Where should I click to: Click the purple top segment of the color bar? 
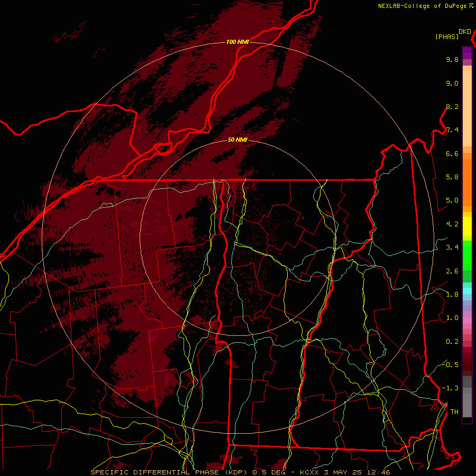point(467,53)
